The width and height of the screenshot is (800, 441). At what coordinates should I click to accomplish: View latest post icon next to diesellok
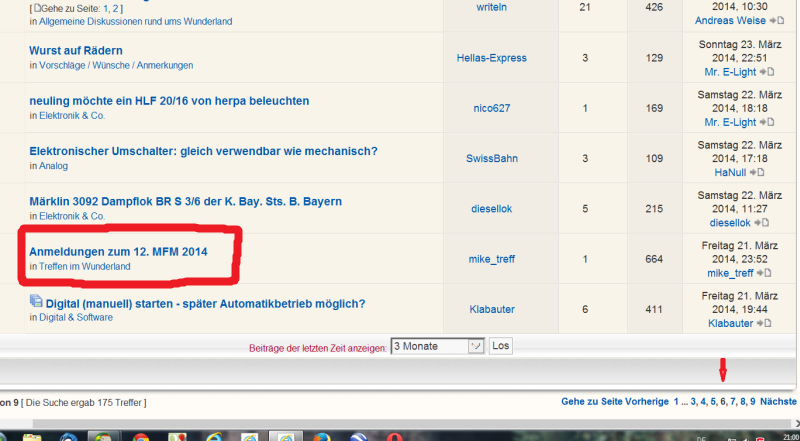click(x=766, y=222)
